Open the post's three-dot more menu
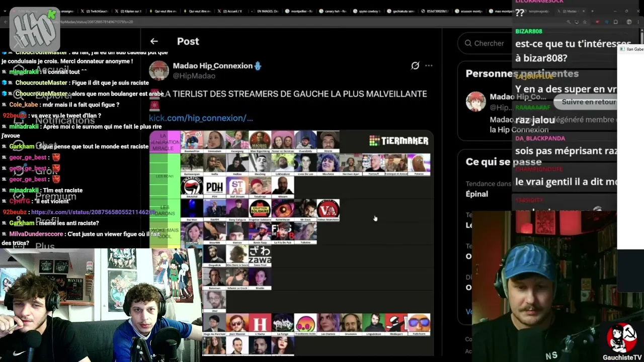This screenshot has width=644, height=362. coord(429,65)
